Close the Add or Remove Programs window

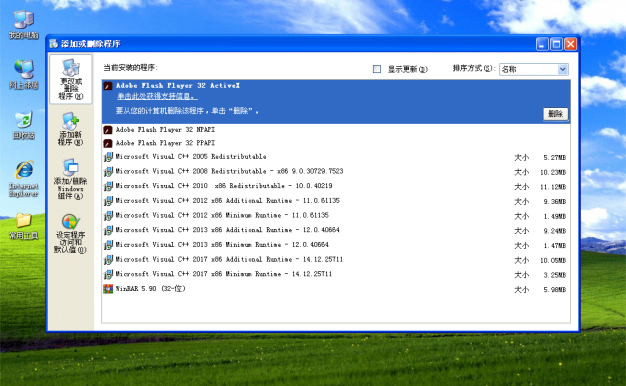[x=571, y=44]
